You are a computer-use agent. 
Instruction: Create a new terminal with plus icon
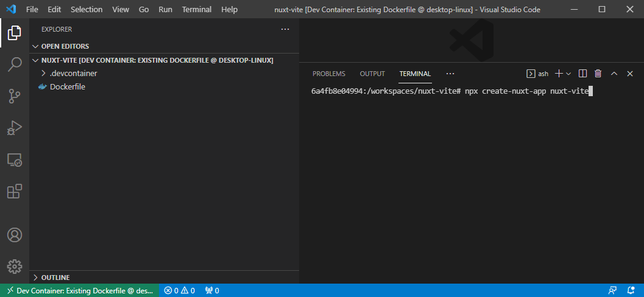[x=559, y=74]
